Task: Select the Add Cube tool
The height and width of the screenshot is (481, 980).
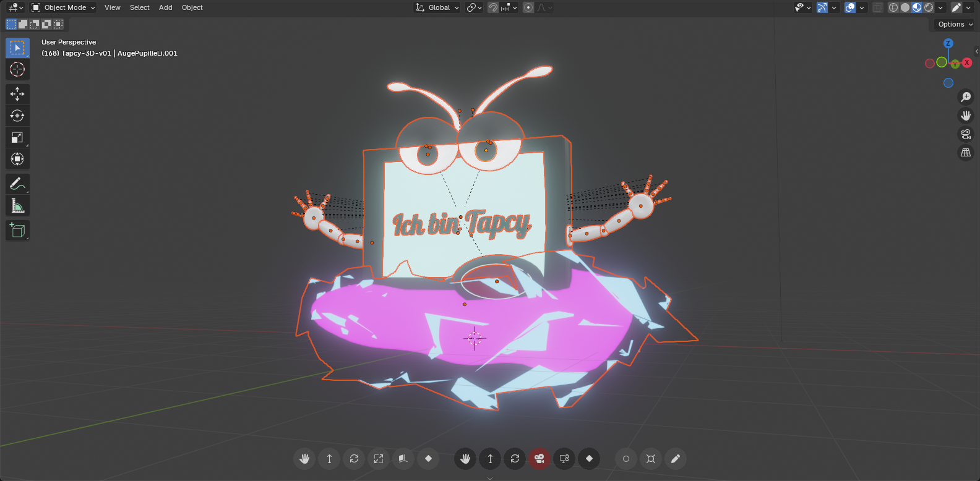Action: click(x=17, y=231)
